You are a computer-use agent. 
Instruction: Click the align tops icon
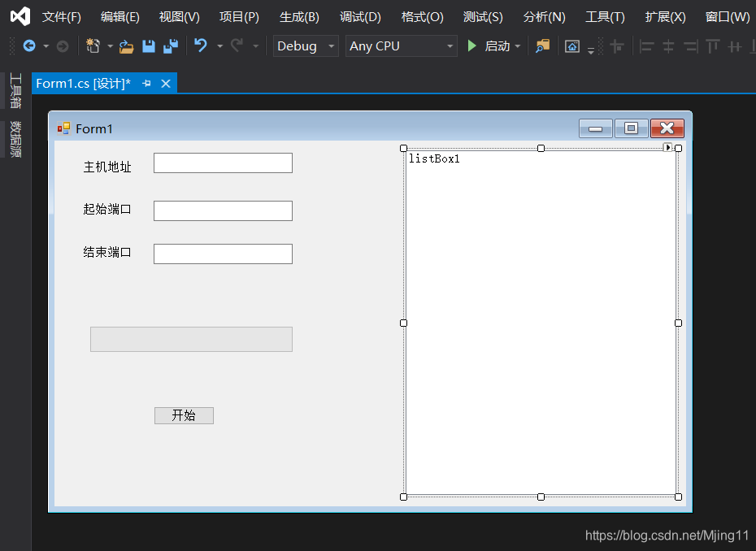click(x=713, y=47)
